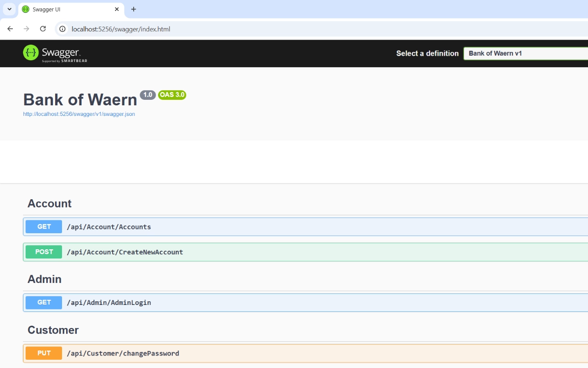Click the Swagger logo icon
Screen dimensions: 588x368
[31, 53]
